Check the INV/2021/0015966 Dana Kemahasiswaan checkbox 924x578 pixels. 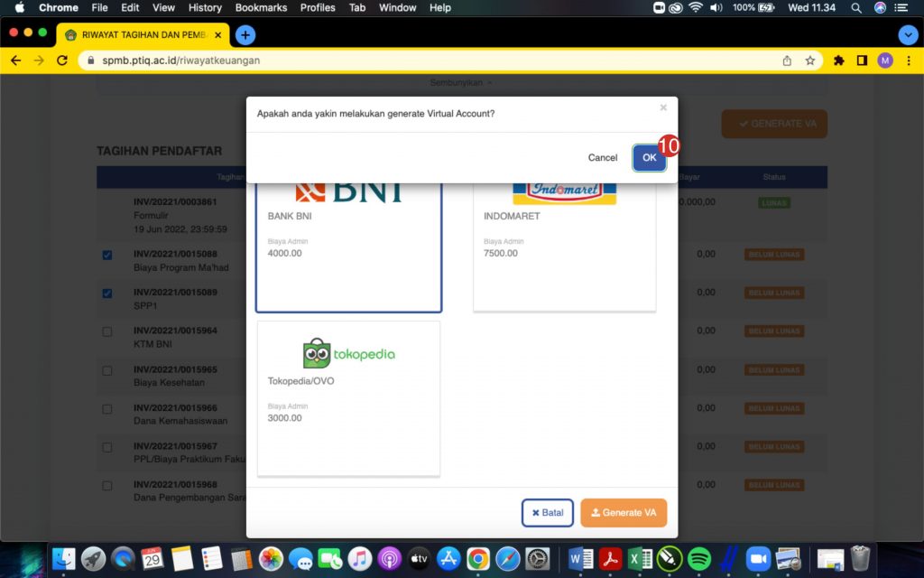(x=107, y=409)
